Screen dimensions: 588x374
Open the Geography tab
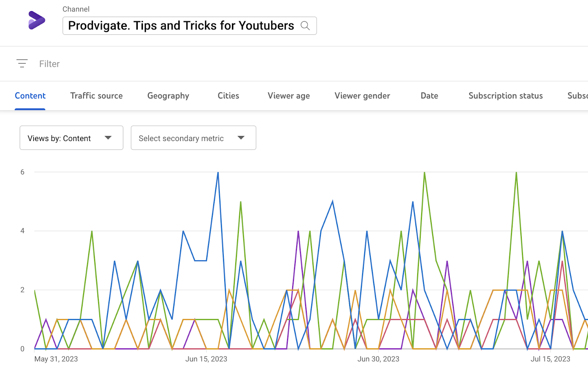tap(168, 96)
